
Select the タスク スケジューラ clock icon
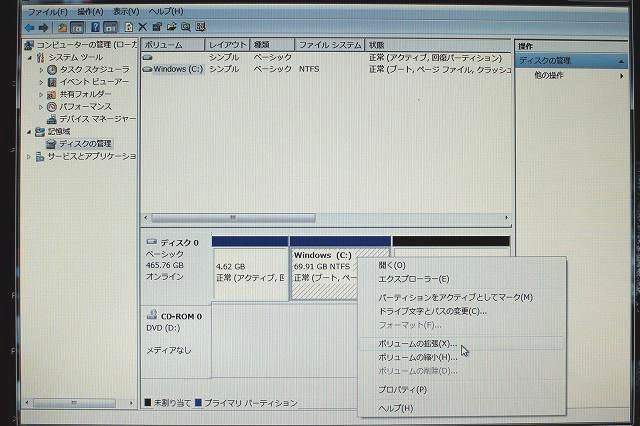(x=52, y=70)
